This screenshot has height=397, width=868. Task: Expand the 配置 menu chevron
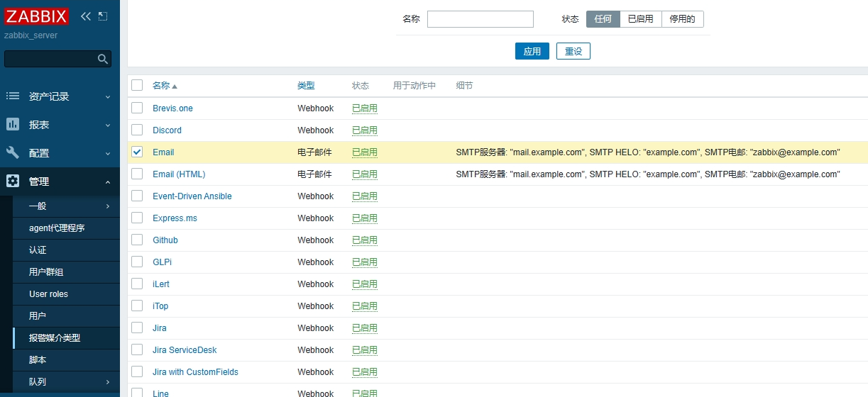[x=108, y=153]
